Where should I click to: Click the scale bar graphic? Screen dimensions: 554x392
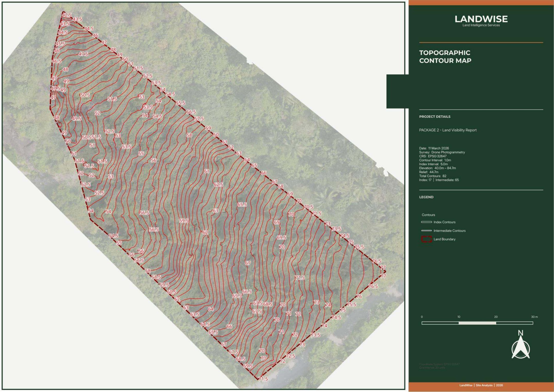click(x=477, y=323)
